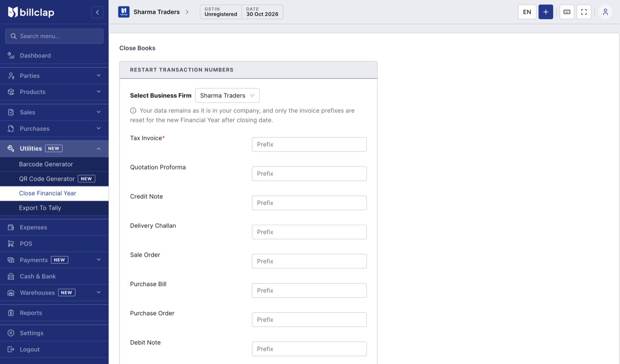620x364 pixels.
Task: Open Barcode Generator submenu item
Action: [x=54, y=164]
